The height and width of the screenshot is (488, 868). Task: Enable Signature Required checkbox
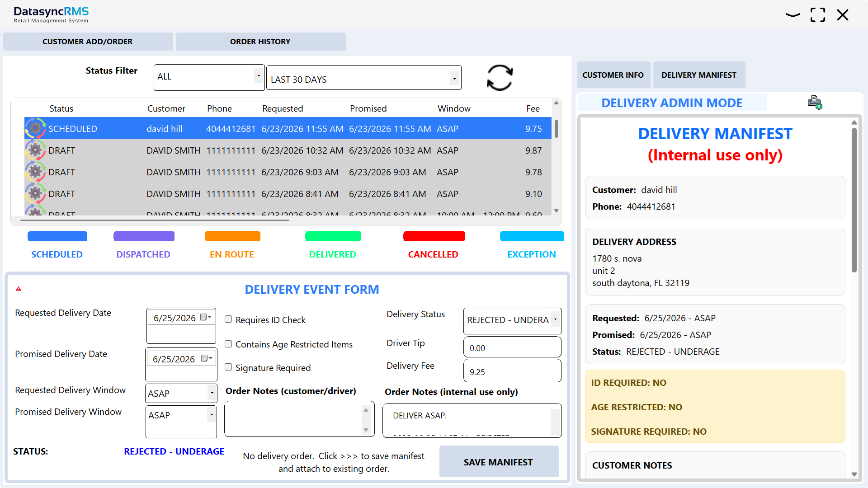point(229,367)
